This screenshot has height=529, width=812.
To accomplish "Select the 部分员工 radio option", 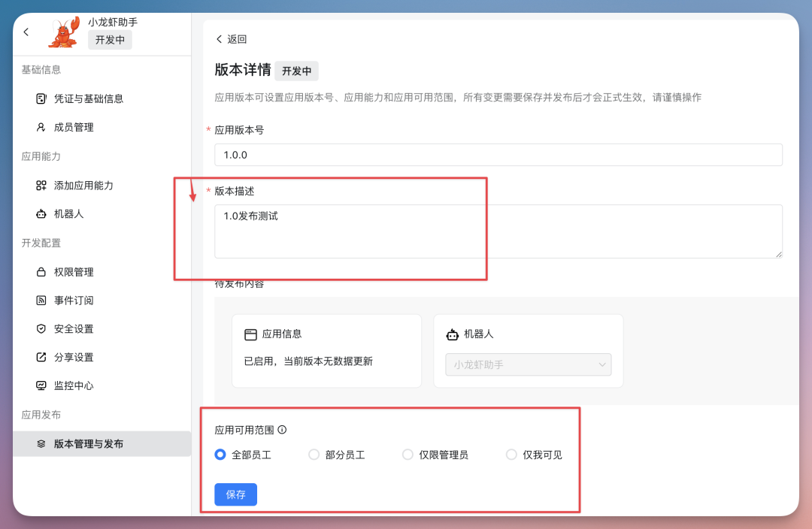I will (313, 454).
